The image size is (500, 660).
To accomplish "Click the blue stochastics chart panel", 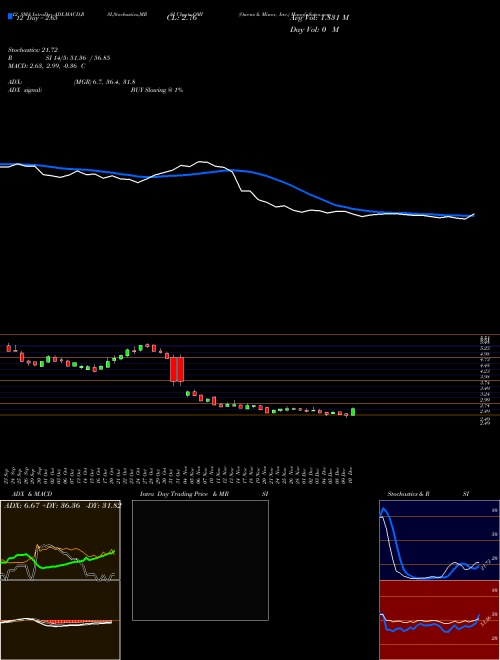I will (439, 540).
